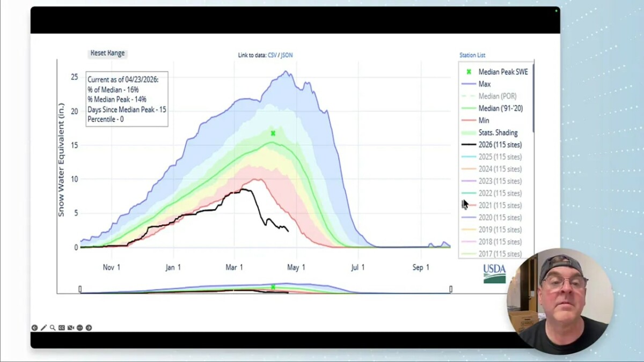Image resolution: width=644 pixels, height=362 pixels.
Task: Open the Station List
Action: click(x=472, y=55)
